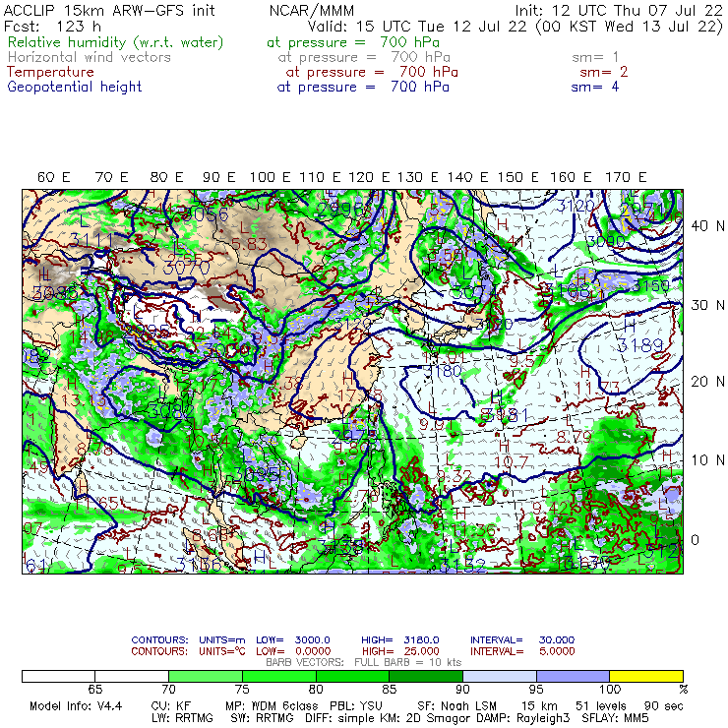Click the '20 N' latitude label
Screen dimensions: 728x728
[707, 382]
